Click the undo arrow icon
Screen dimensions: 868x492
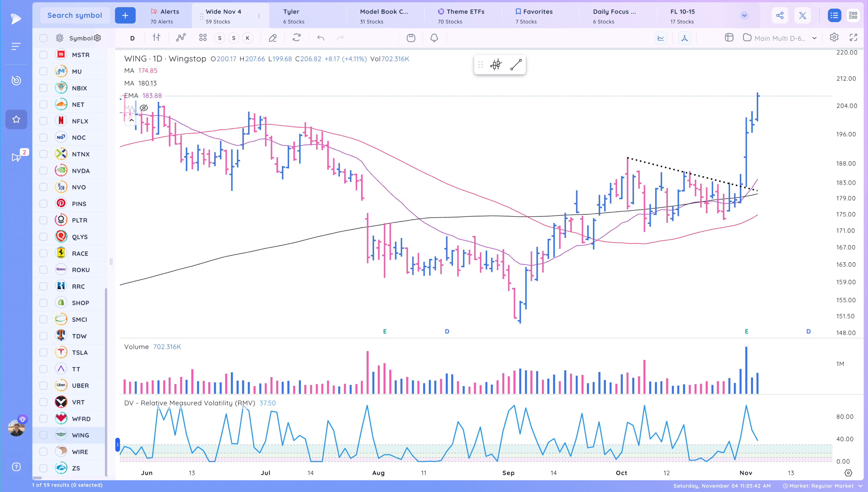[321, 38]
